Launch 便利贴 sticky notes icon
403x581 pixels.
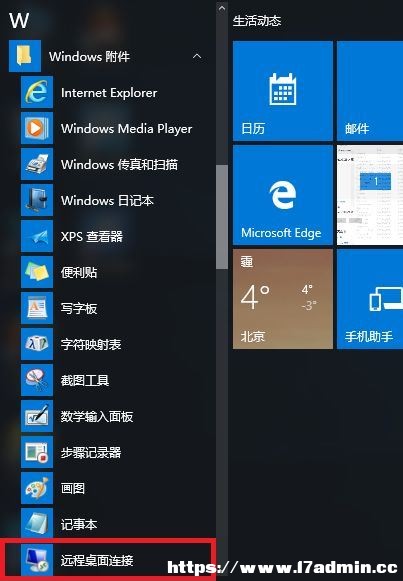pyautogui.click(x=37, y=272)
